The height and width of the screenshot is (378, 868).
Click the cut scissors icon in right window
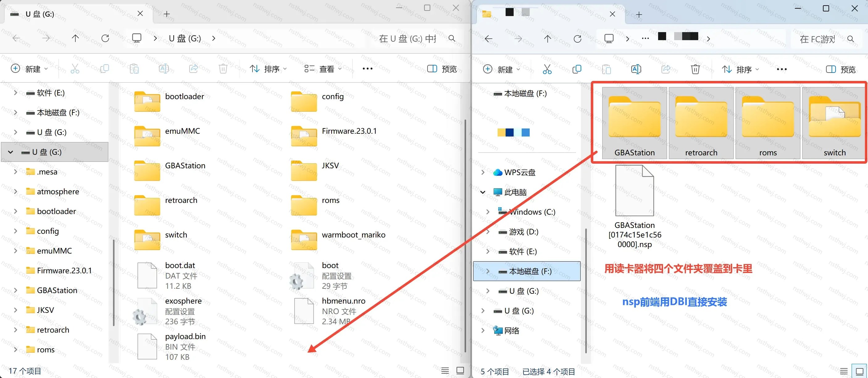coord(547,69)
